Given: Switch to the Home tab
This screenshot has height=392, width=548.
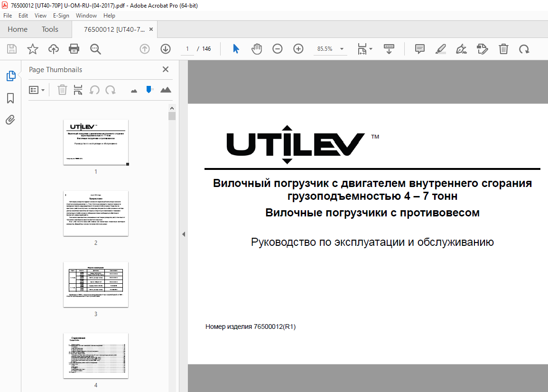Looking at the screenshot, I should coord(18,29).
